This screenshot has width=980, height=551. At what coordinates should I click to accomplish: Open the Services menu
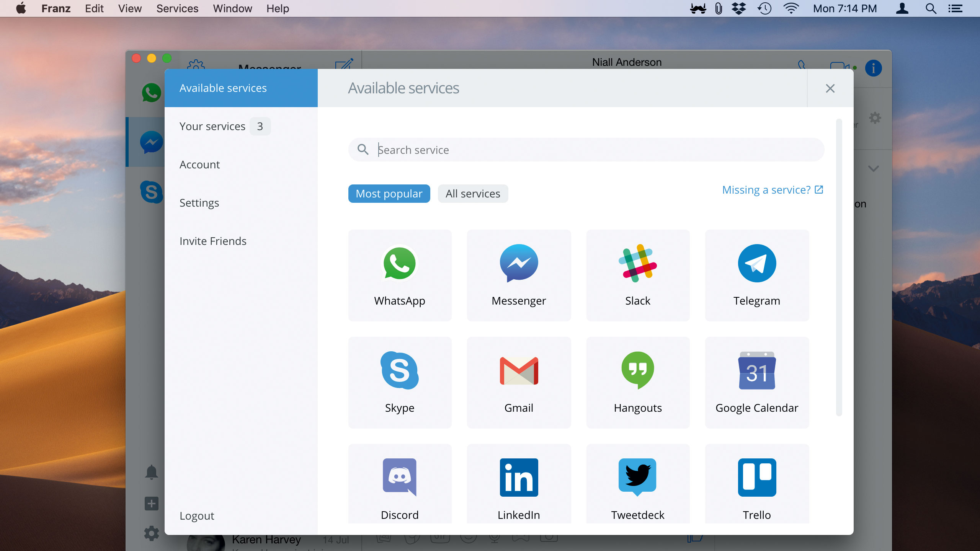tap(177, 8)
